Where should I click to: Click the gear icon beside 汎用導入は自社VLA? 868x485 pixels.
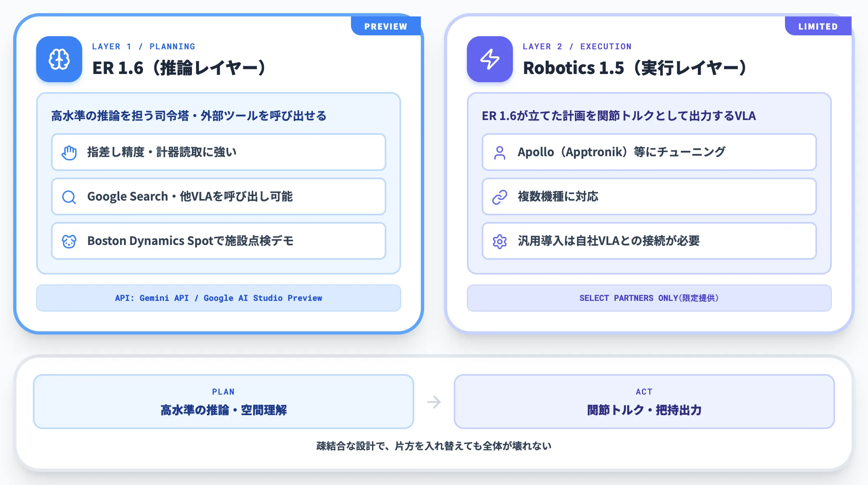(x=500, y=241)
